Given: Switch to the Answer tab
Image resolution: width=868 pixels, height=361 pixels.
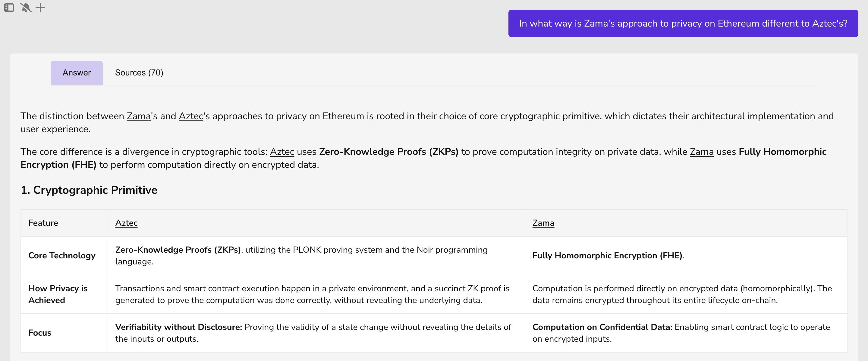Looking at the screenshot, I should coord(77,72).
